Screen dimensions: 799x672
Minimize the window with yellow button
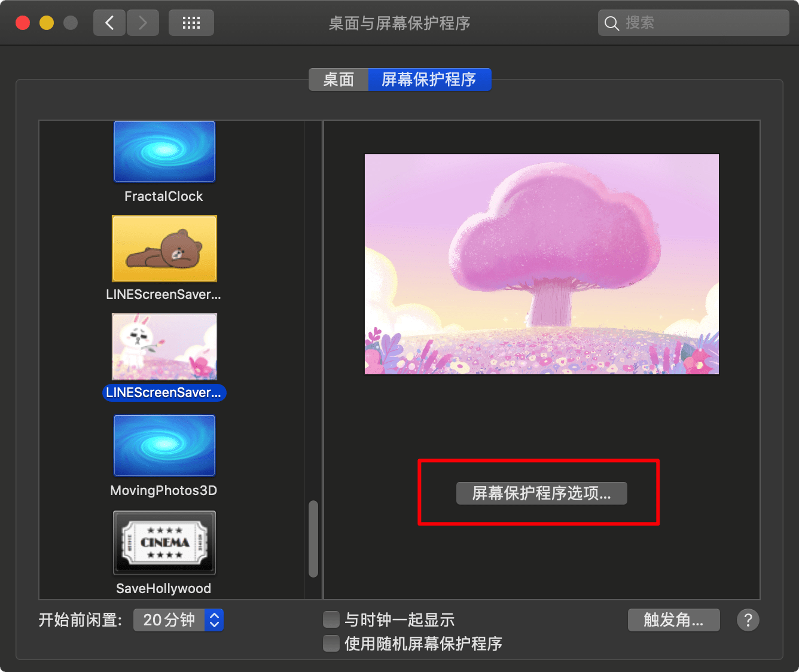47,23
